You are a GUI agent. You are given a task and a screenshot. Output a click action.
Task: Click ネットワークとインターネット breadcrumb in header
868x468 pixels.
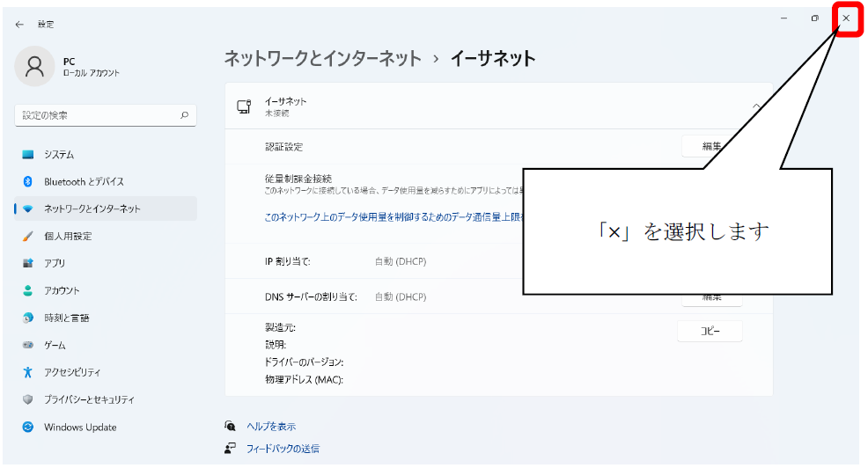(322, 59)
